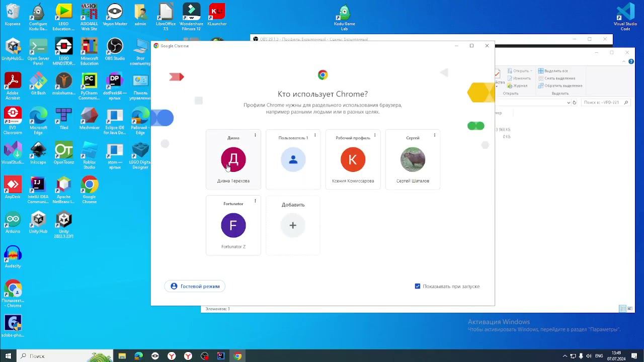The width and height of the screenshot is (644, 362).
Task: Expand the Explorer address bar history dropdown
Action: (569, 103)
